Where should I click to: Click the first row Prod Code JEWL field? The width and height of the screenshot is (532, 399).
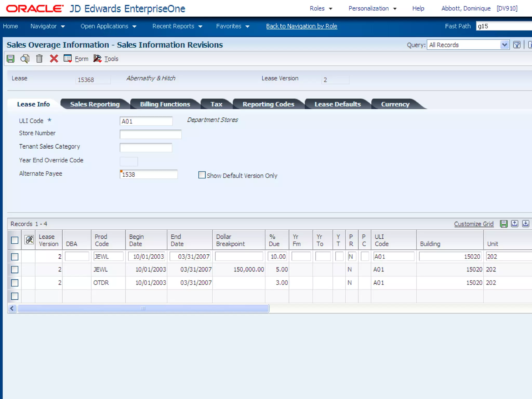(x=108, y=256)
